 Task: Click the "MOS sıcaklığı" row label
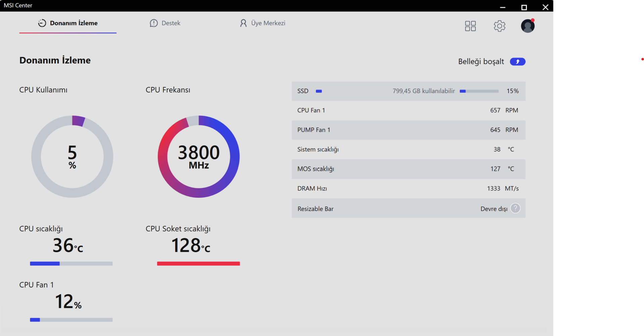click(316, 169)
